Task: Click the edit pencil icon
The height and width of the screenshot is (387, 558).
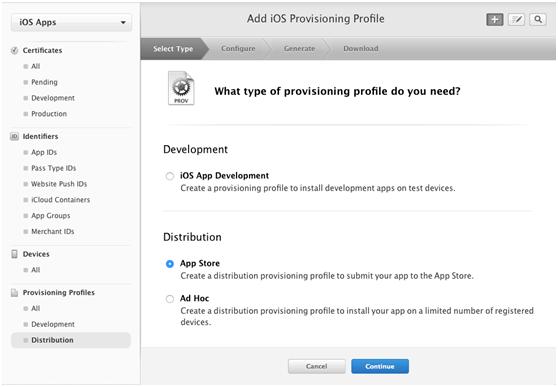Action: coord(516,20)
